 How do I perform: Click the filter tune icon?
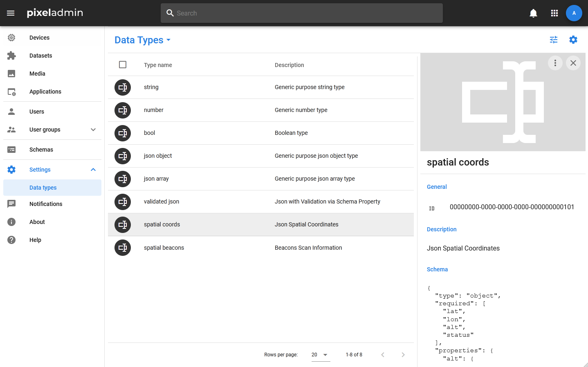(554, 40)
